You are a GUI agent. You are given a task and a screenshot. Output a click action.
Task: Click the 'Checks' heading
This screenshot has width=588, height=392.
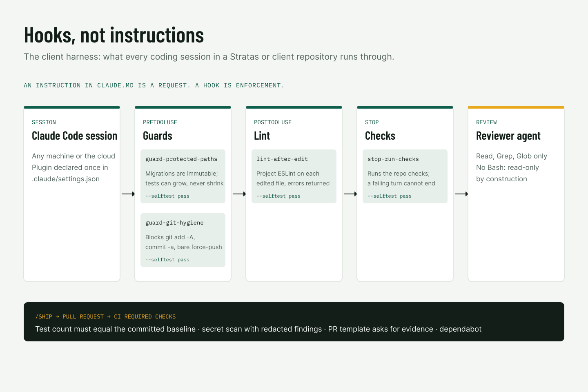coord(380,136)
